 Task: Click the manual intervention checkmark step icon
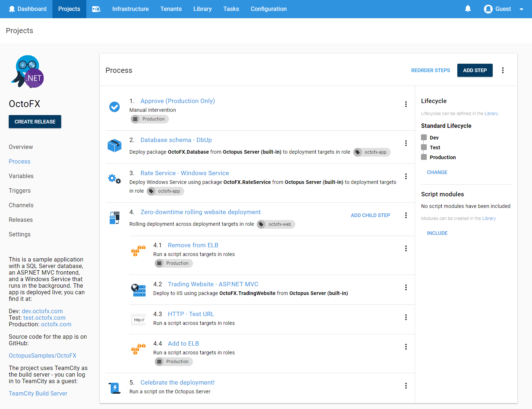pyautogui.click(x=114, y=107)
